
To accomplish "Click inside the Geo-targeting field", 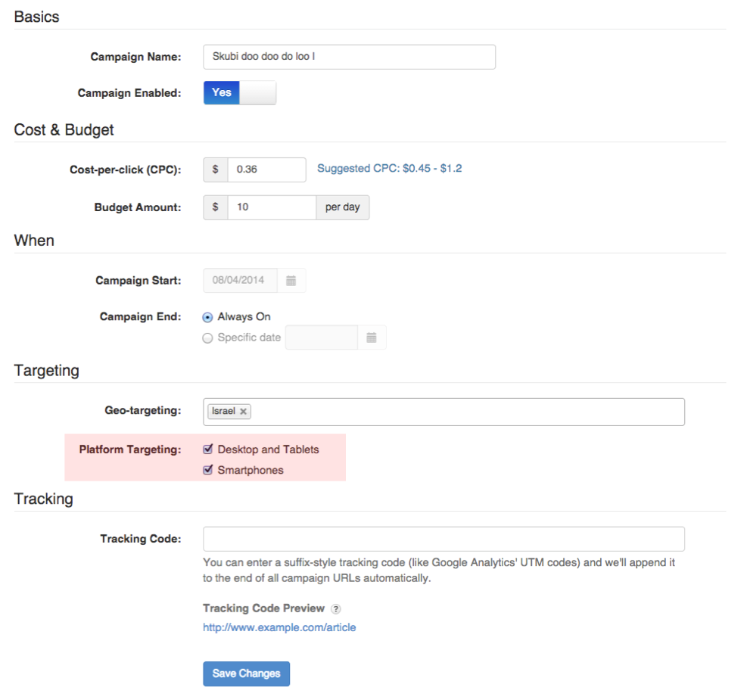I will [x=466, y=412].
